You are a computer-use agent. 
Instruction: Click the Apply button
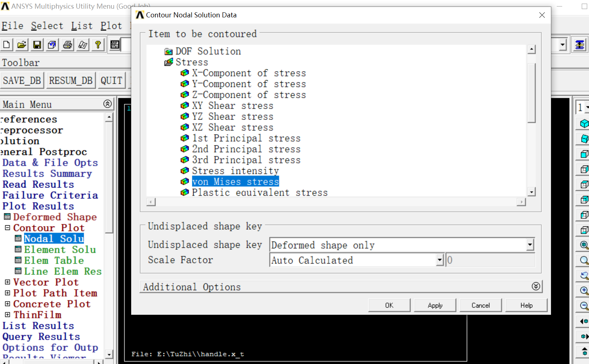click(435, 305)
